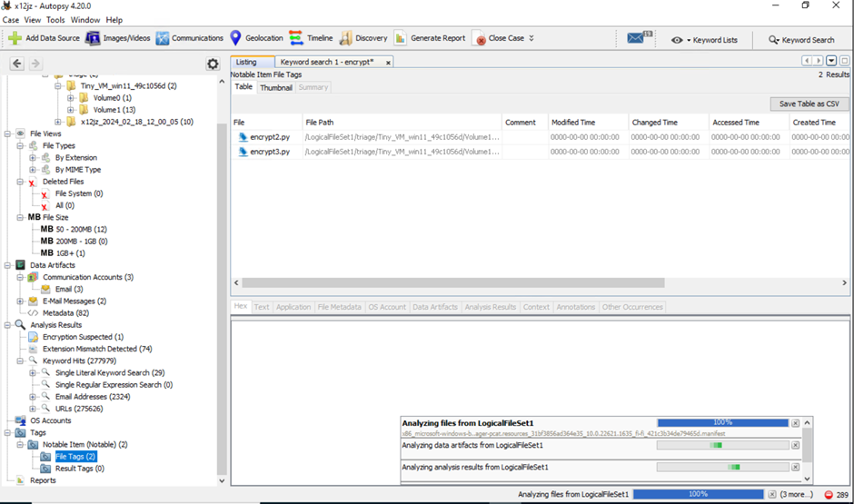Viewport: 854px width, 504px height.
Task: Cancel the Analyzing files progress task
Action: (795, 423)
